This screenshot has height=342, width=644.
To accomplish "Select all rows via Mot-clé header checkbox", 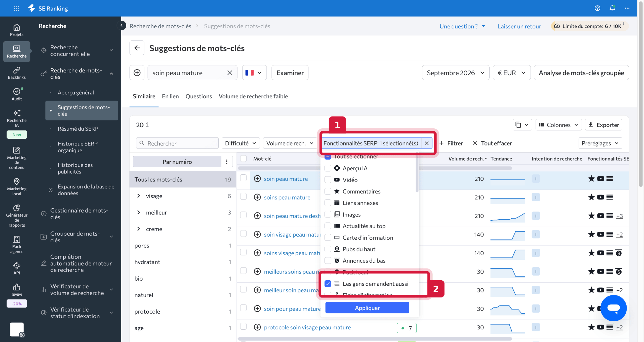I will point(243,158).
